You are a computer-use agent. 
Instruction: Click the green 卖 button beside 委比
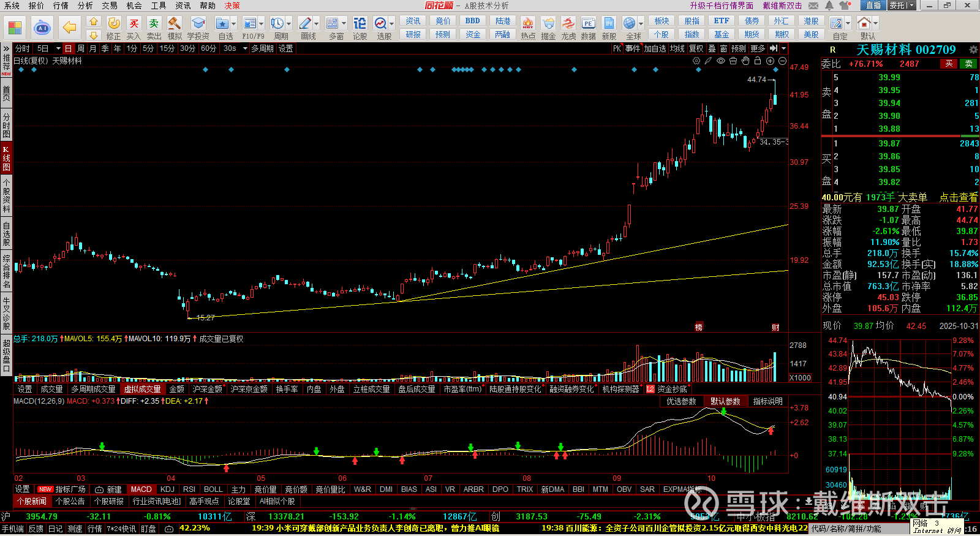coord(969,64)
